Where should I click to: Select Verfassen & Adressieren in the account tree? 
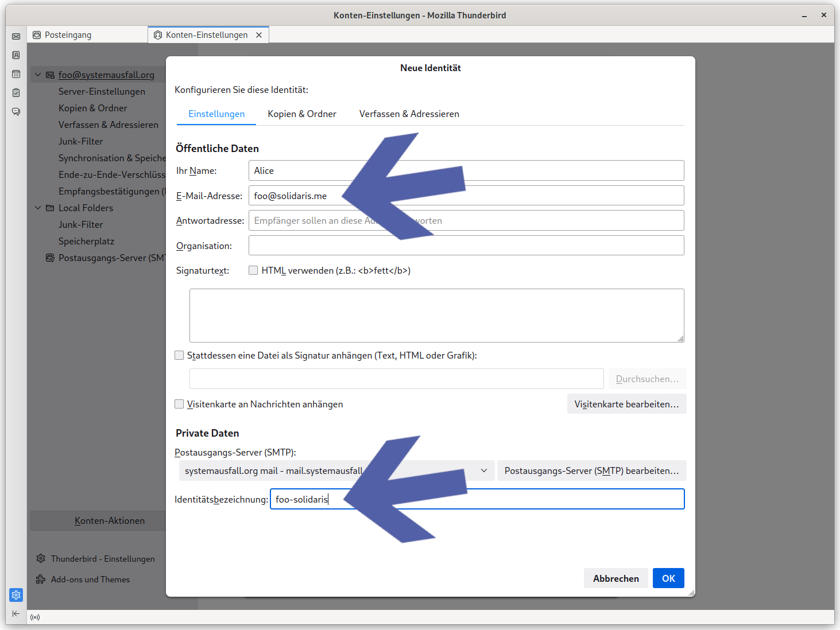pos(109,125)
